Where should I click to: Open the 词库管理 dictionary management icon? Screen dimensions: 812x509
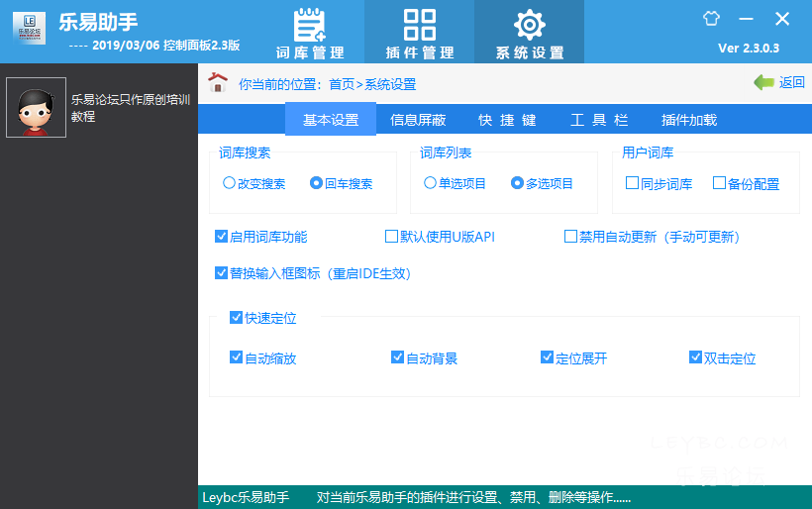(x=310, y=26)
